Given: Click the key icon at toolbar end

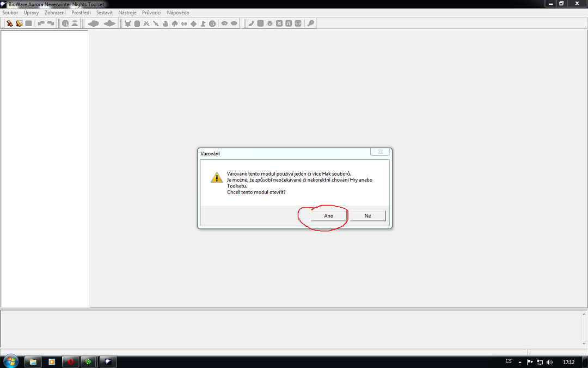Looking at the screenshot, I should (311, 23).
